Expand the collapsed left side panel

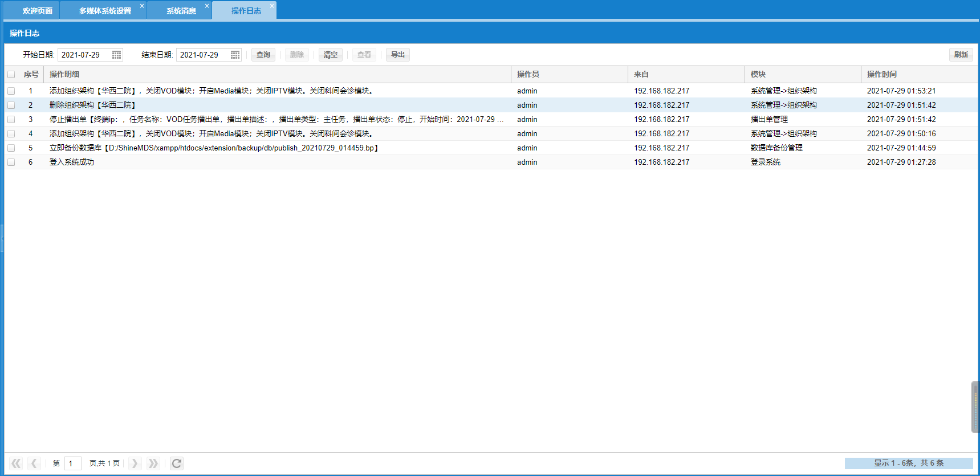coord(2,238)
